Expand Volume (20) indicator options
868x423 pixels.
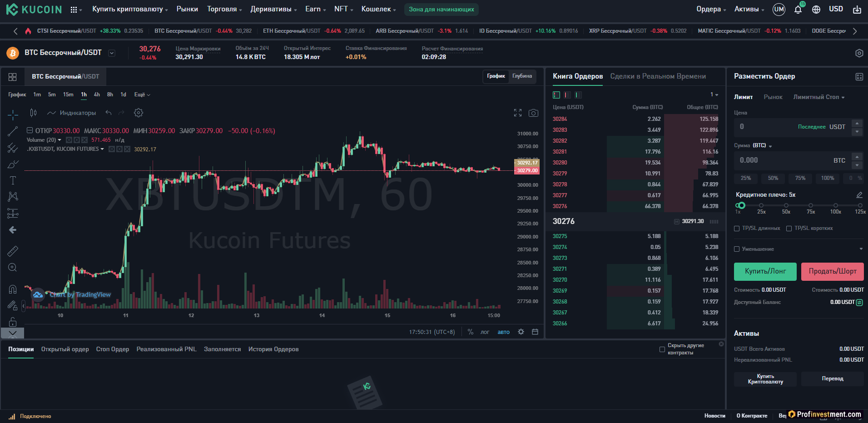(x=60, y=140)
